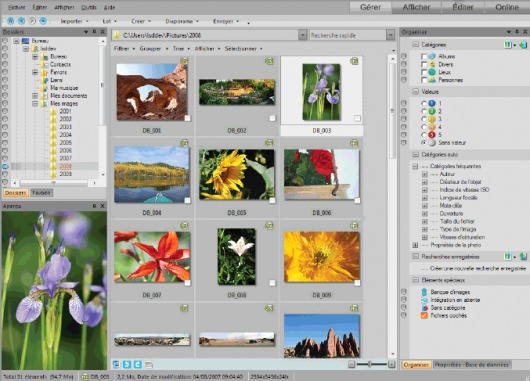Select rating value 3 radio button
Viewport: 530px width, 381px height.
[x=424, y=119]
